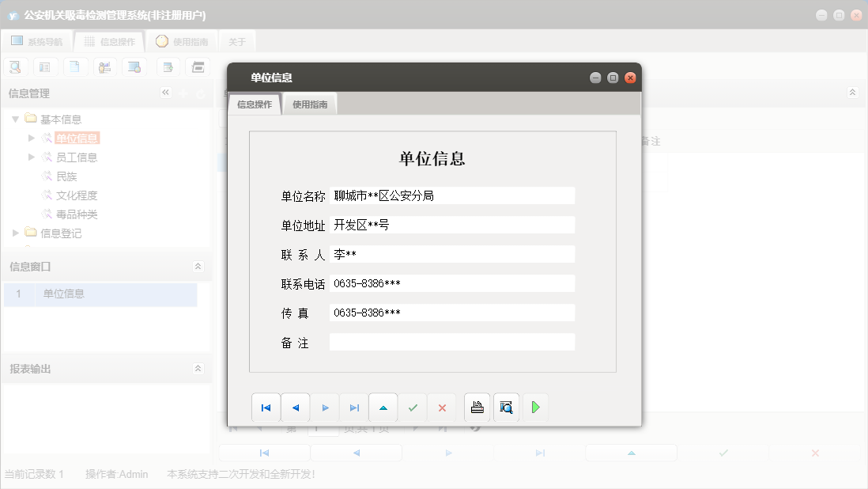Cancel edits with the red X icon

(442, 407)
